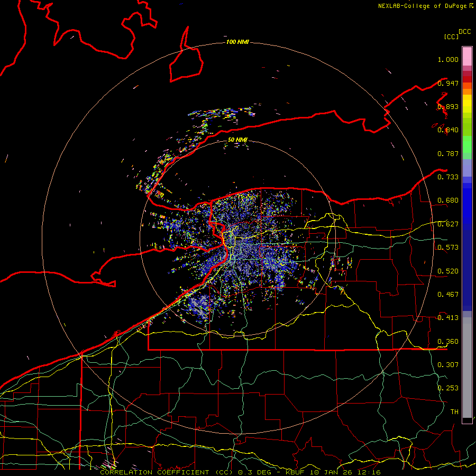Click the 0.467 scale value
Screen dimensions: 476x476
[448, 295]
